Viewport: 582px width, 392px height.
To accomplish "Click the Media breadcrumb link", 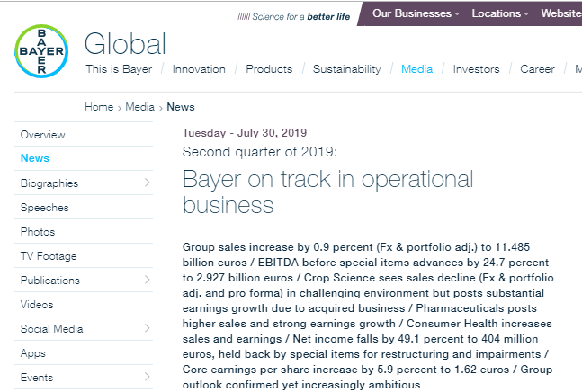I will tap(139, 107).
